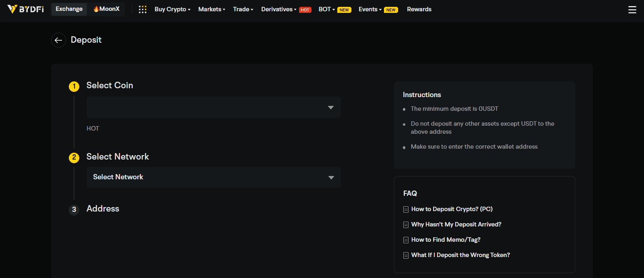Click the minimum deposit is 0USDT text

pyautogui.click(x=454, y=109)
